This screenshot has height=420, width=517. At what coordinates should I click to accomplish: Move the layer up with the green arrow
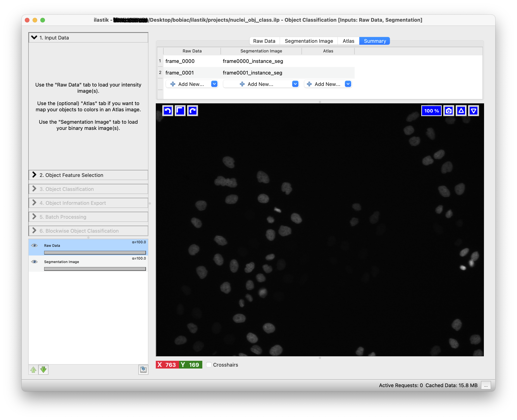33,369
